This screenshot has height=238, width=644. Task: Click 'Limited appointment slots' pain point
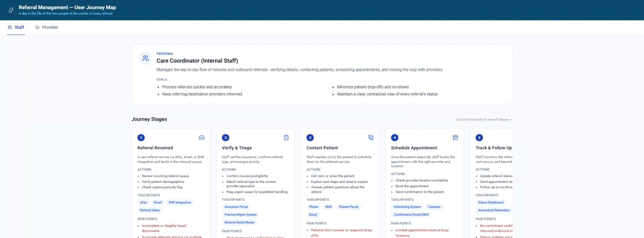(422, 233)
